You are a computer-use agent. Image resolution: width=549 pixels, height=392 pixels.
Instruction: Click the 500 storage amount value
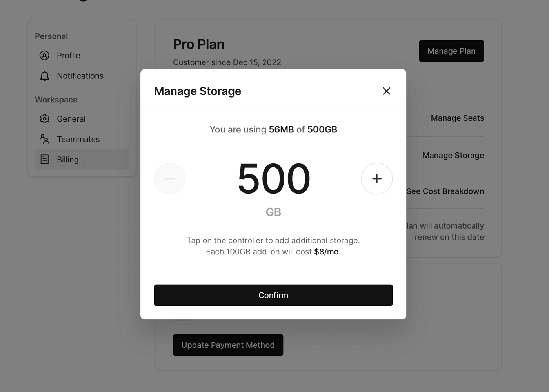point(274,179)
